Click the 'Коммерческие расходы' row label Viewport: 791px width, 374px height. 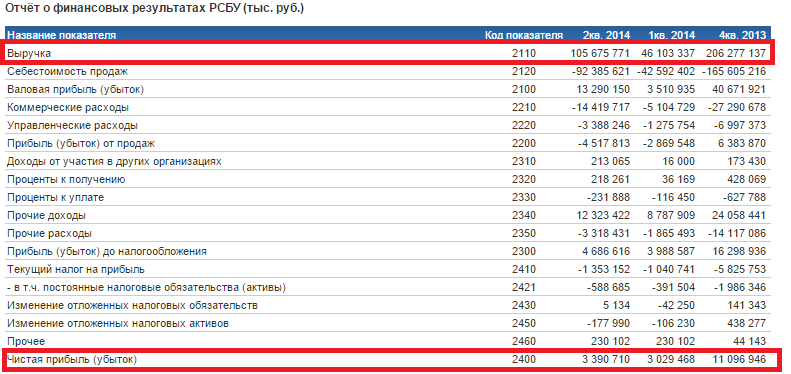tap(68, 108)
